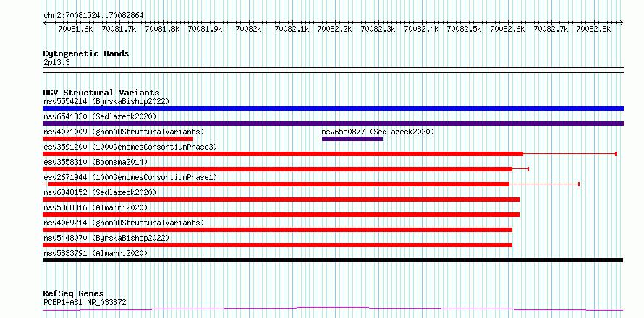Screen dimensions: 644x318
Task: Open esv2671944 (1000GenomesConsortiumPhase1) label
Action: 130,177
